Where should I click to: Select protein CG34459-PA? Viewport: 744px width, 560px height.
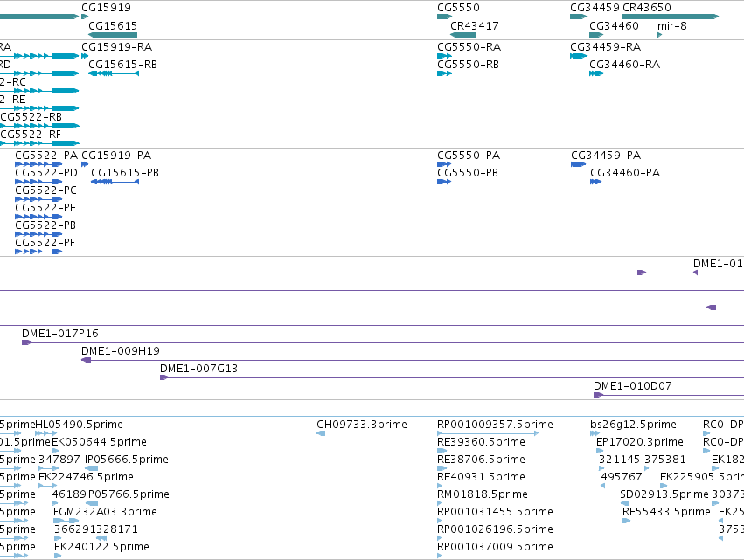tap(606, 156)
